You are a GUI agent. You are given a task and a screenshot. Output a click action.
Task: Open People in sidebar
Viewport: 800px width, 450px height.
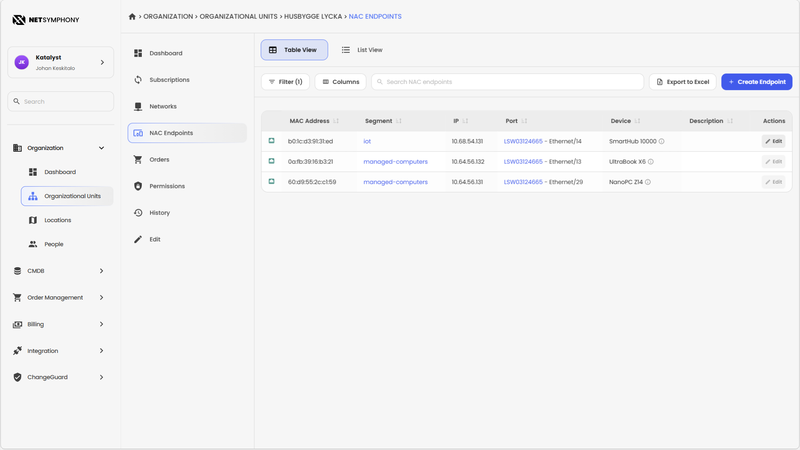point(54,244)
